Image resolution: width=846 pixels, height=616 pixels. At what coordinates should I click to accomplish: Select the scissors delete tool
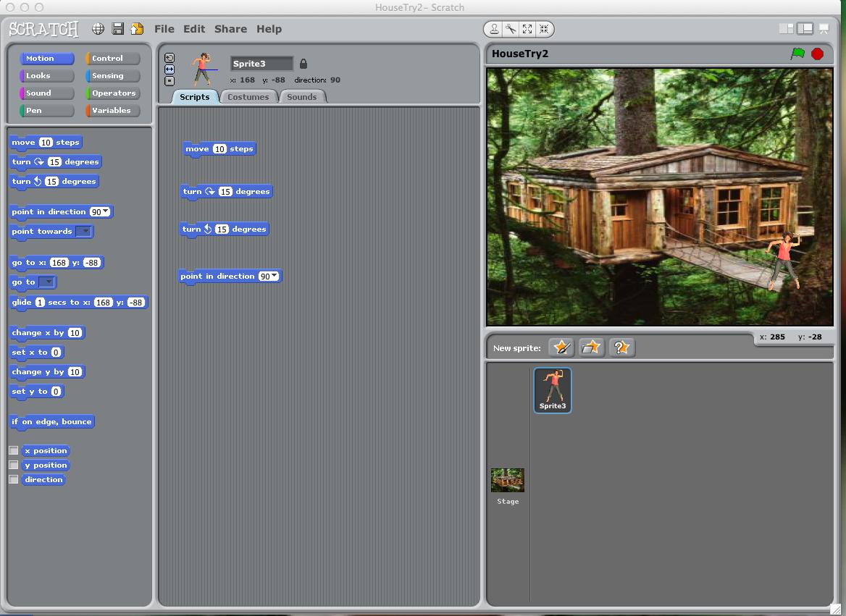click(511, 29)
